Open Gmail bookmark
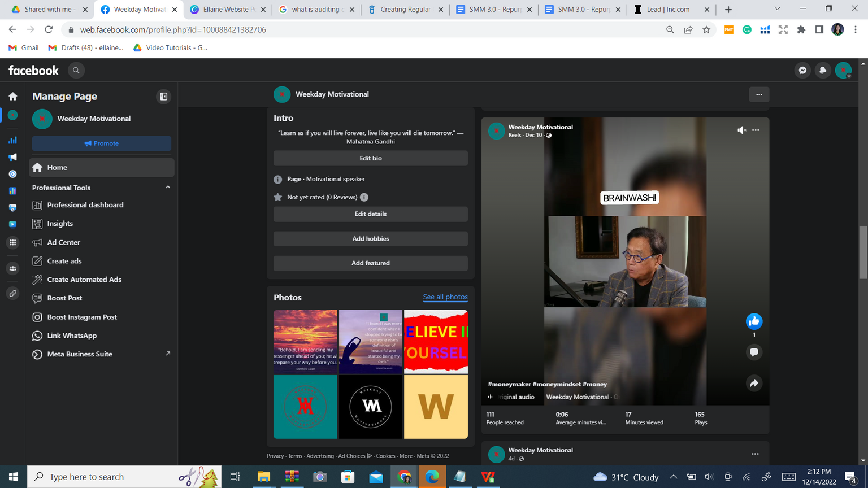Image resolution: width=868 pixels, height=488 pixels. [24, 48]
